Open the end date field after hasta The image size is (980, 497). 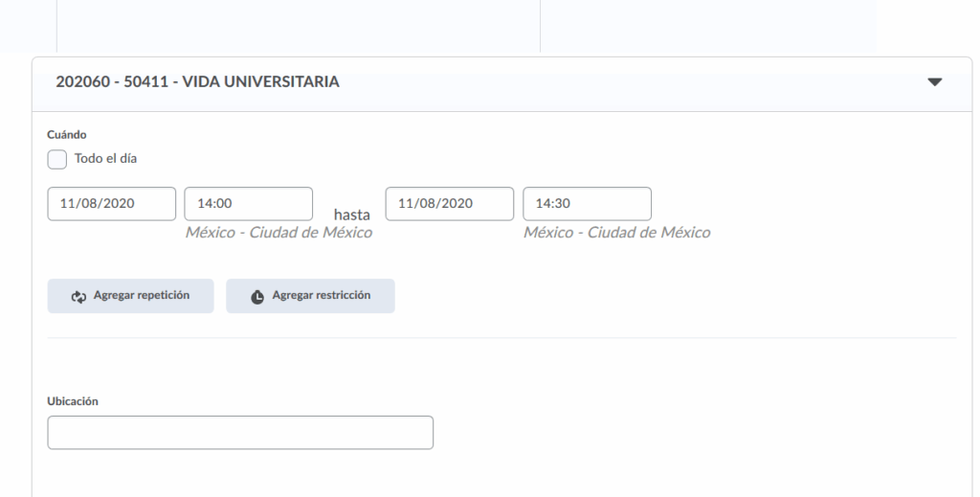449,204
